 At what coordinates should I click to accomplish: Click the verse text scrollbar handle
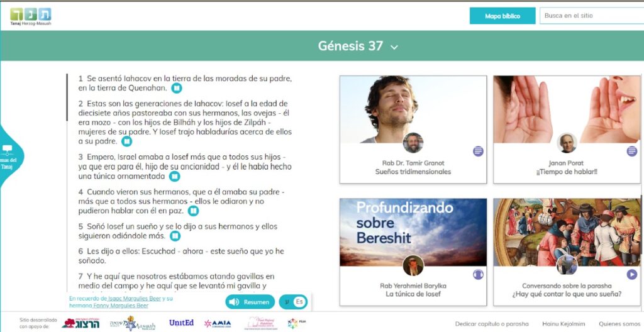[x=67, y=97]
